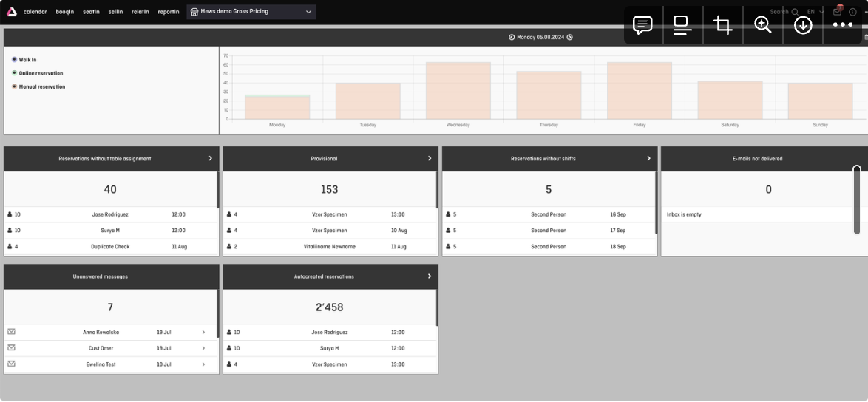The height and width of the screenshot is (402, 868).
Task: Click Jose Rodriguez in Autocreated reservations card
Action: (x=329, y=333)
